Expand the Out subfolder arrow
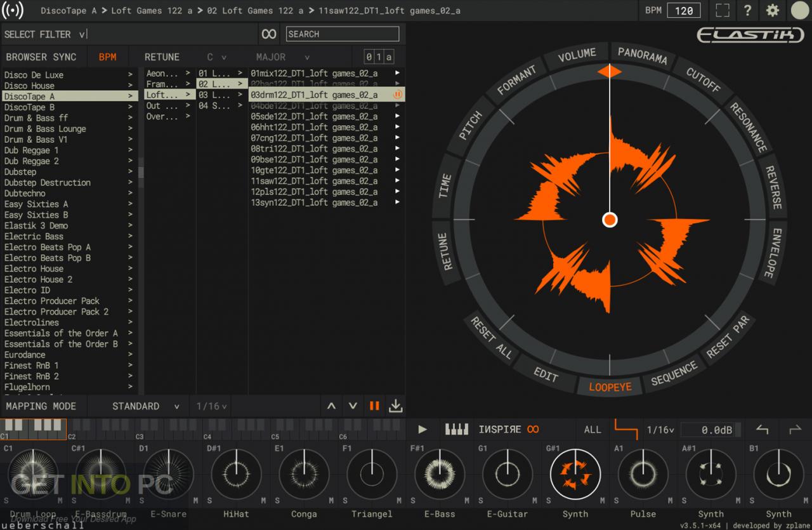 (x=188, y=106)
